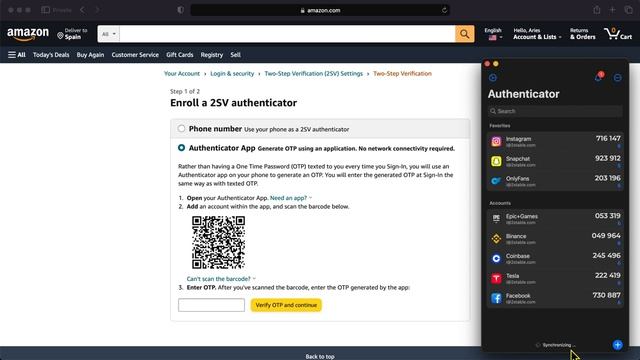Expand Can't scan the barcode? section

pyautogui.click(x=221, y=279)
